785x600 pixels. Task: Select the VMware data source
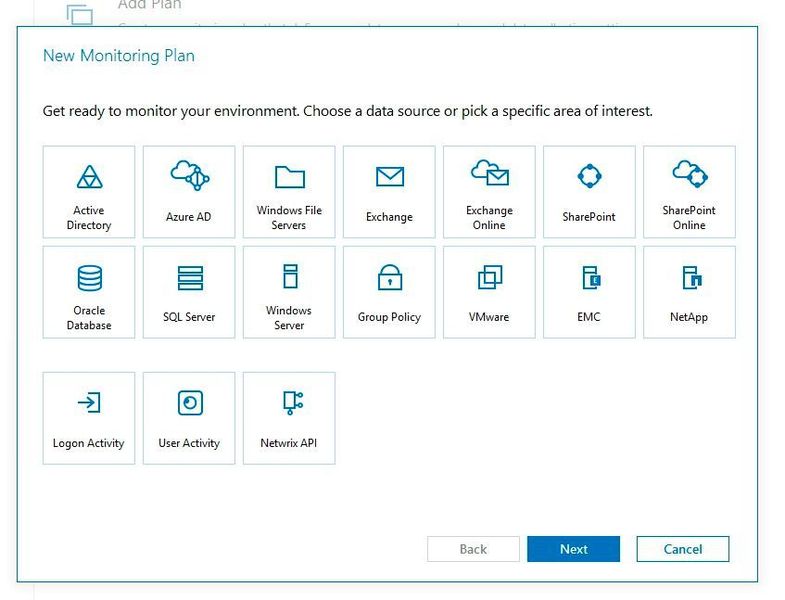(489, 292)
